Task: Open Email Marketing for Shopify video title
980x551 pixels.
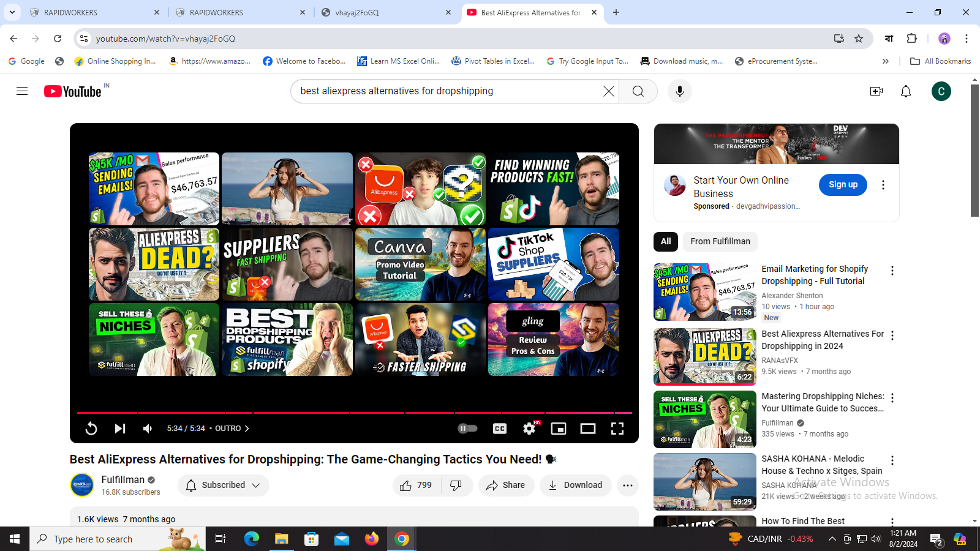Action: [x=815, y=275]
